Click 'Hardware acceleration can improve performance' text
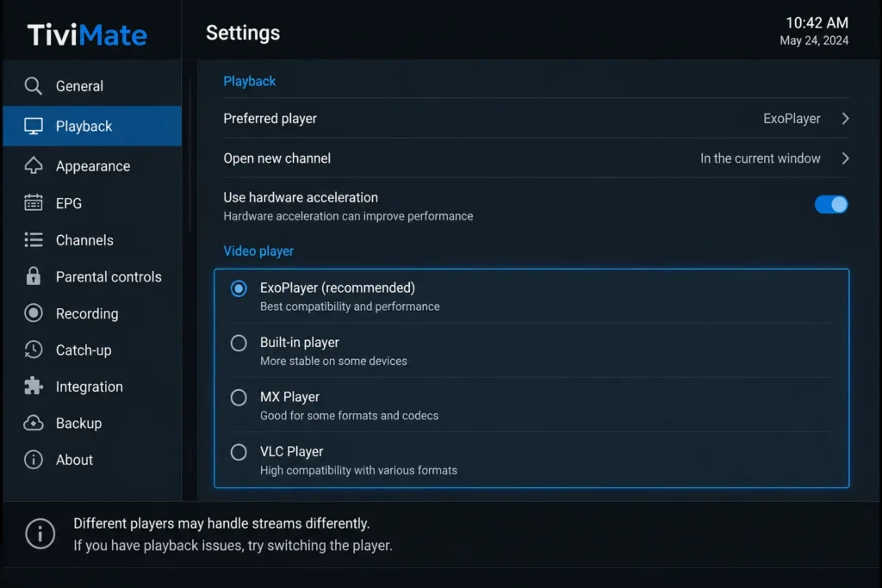 point(348,216)
